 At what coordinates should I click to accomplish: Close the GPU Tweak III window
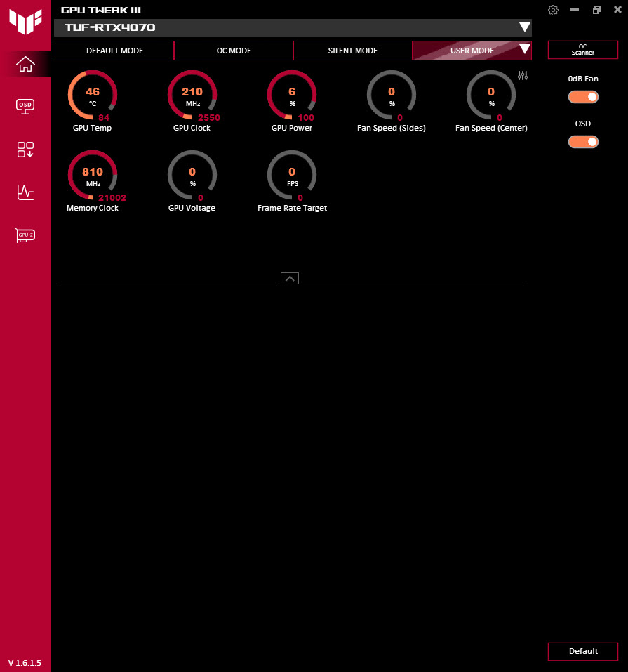click(x=617, y=9)
